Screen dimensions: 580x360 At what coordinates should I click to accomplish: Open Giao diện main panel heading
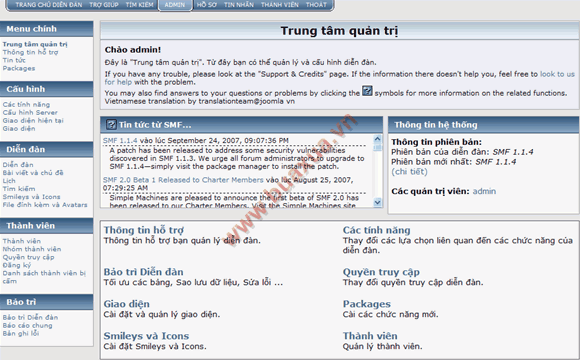click(x=127, y=304)
